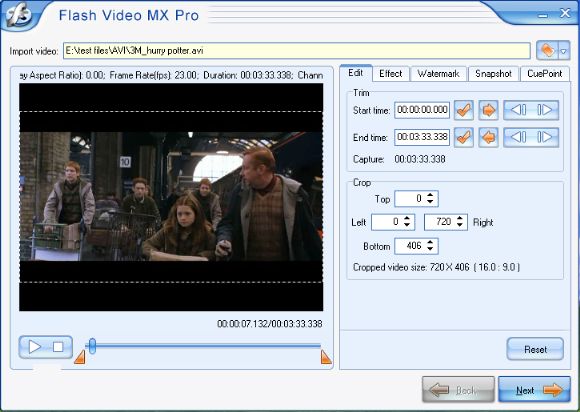Switch to the Effect tab
The height and width of the screenshot is (412, 580).
391,74
